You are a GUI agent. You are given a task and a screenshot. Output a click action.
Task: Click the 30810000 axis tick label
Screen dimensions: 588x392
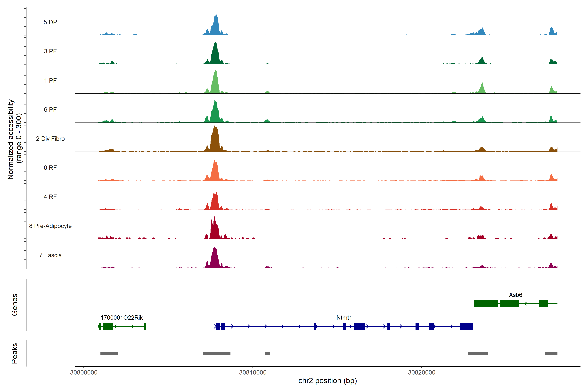(253, 372)
